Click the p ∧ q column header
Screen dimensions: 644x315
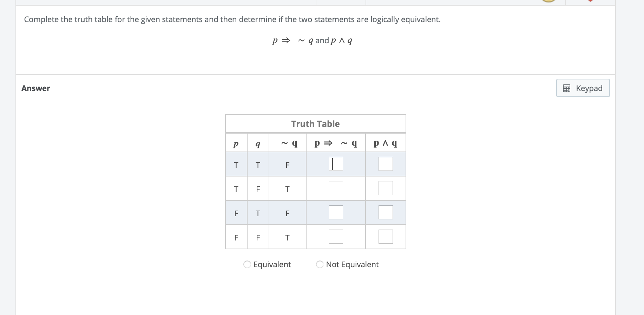(385, 143)
